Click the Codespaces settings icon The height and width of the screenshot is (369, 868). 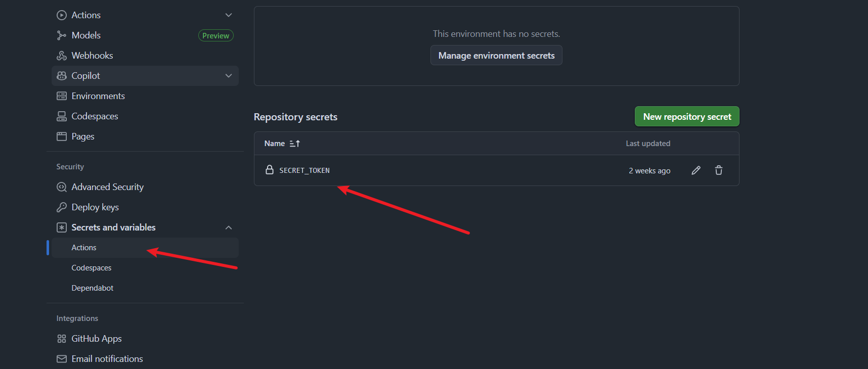tap(62, 116)
